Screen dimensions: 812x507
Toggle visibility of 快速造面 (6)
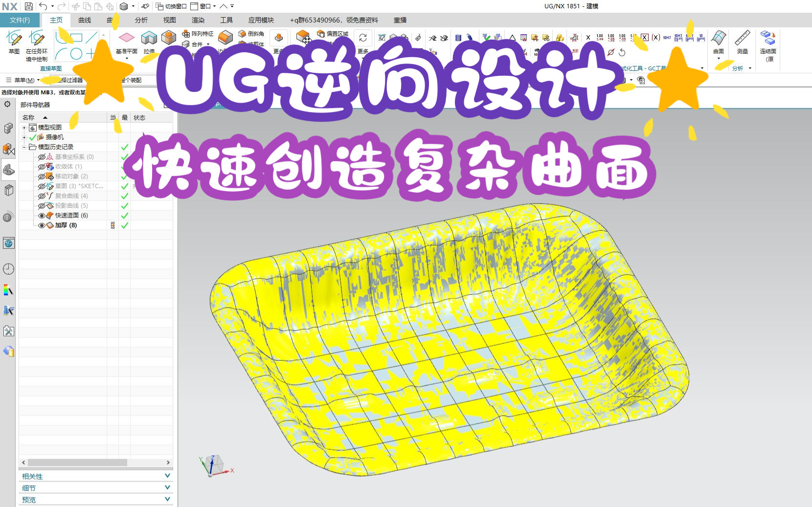pos(42,215)
